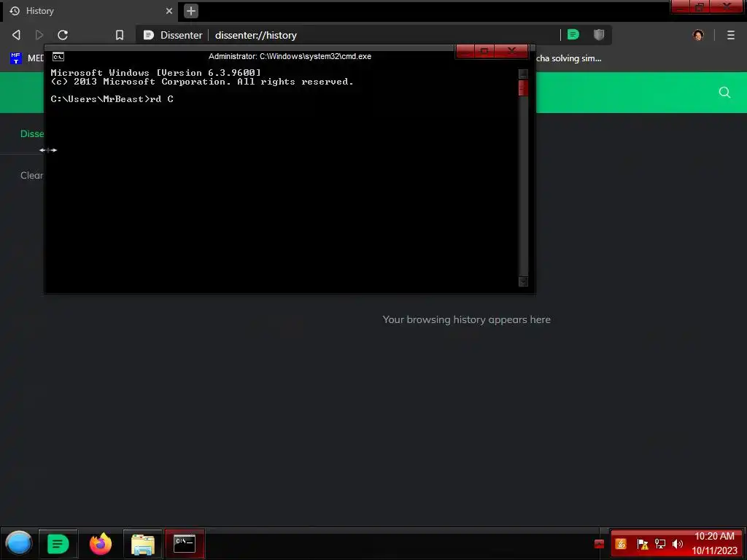
Task: Open the Start orb button
Action: pyautogui.click(x=18, y=543)
